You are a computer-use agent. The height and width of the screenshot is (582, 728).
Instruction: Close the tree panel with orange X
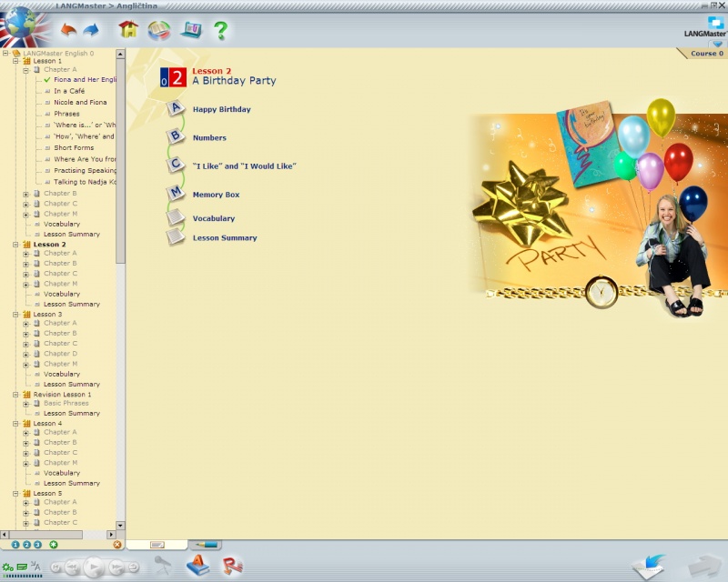pyautogui.click(x=117, y=545)
